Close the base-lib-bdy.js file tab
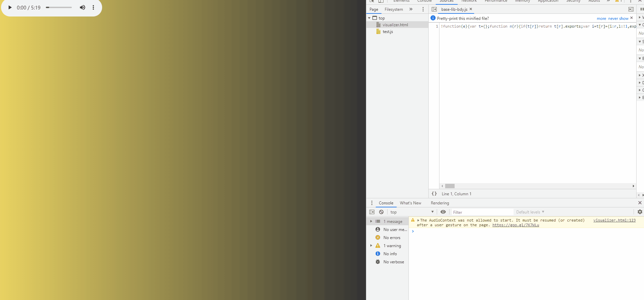 [x=471, y=9]
